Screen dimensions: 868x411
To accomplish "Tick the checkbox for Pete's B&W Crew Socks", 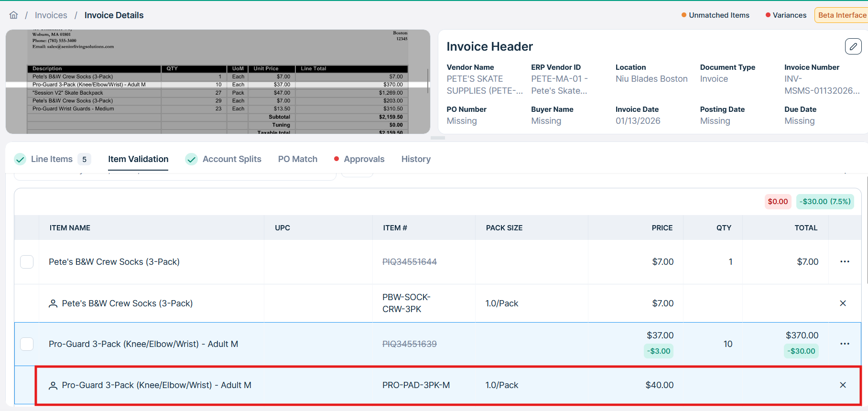I will 27,262.
